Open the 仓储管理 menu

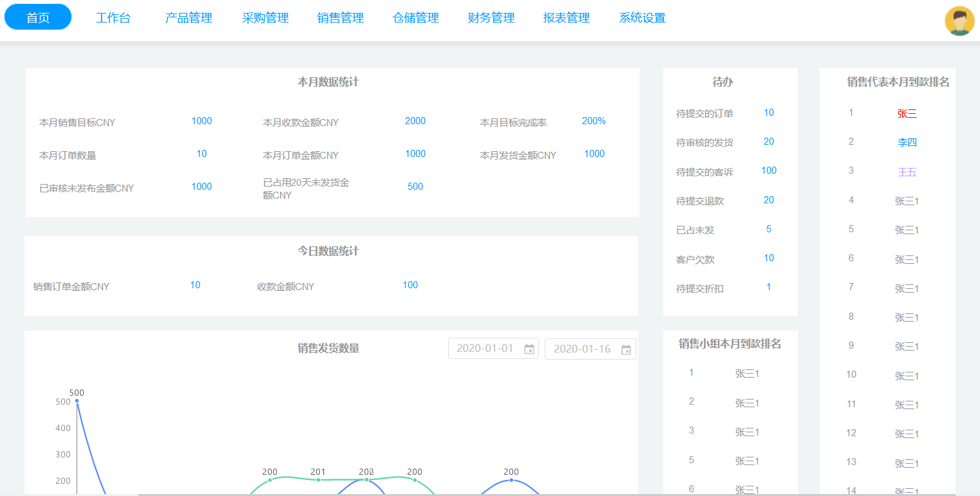click(416, 18)
